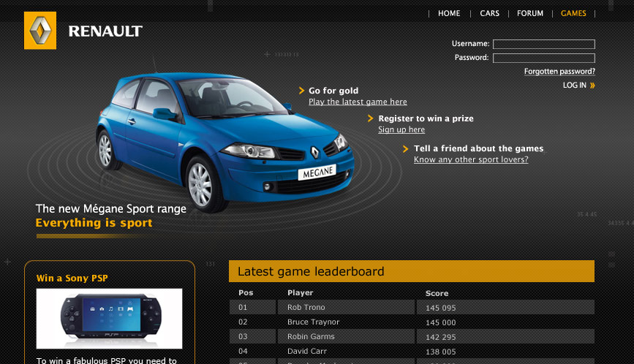This screenshot has width=634, height=364.
Task: Open the Play the latest game here link
Action: point(358,102)
